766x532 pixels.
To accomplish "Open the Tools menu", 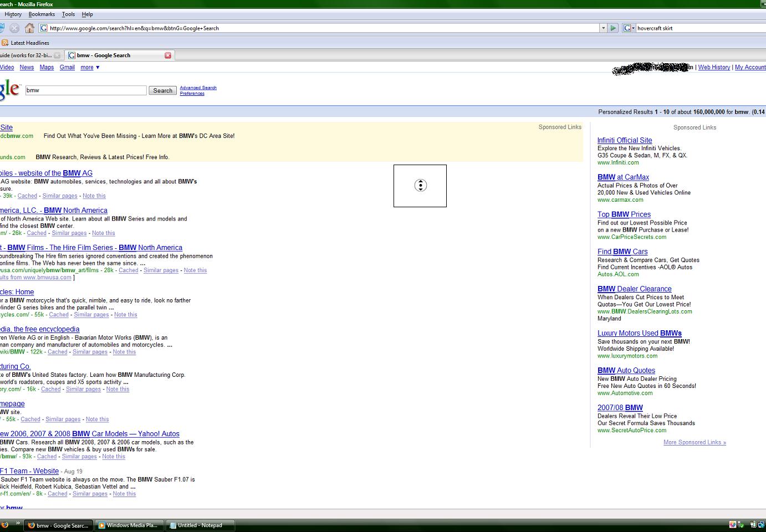I will [x=68, y=14].
